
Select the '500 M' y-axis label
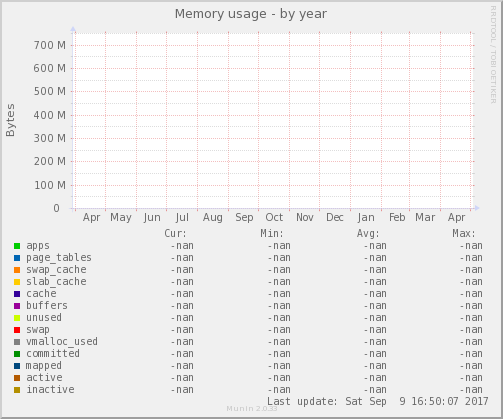coord(50,91)
